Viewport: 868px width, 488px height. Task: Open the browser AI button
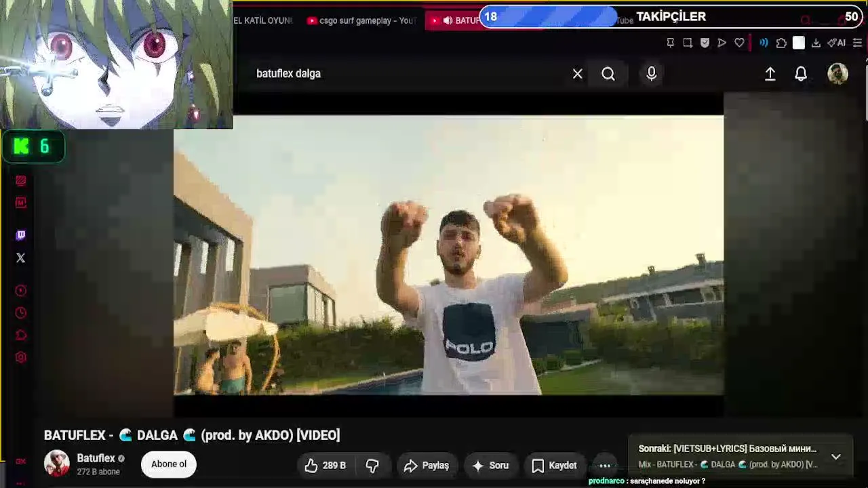click(836, 43)
